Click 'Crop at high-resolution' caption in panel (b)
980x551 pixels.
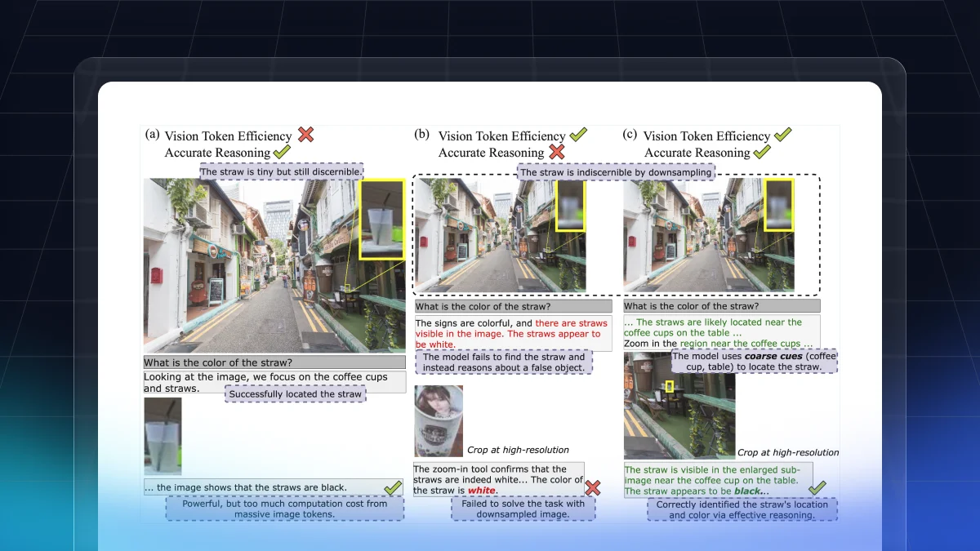click(x=518, y=450)
